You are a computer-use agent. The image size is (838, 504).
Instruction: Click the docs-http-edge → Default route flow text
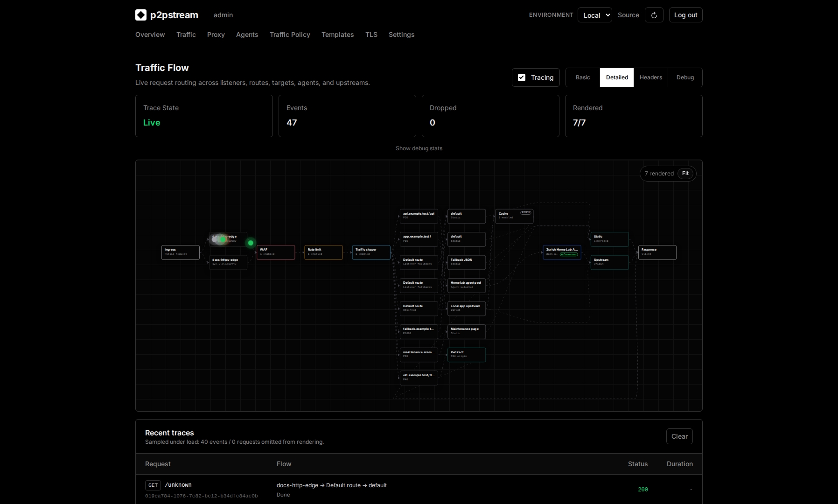point(332,485)
